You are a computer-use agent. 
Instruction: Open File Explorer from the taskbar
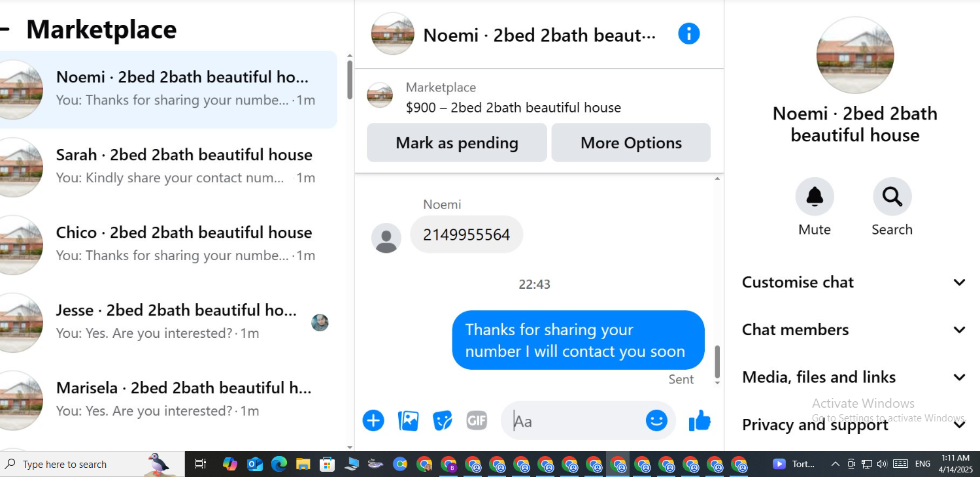[x=303, y=464]
